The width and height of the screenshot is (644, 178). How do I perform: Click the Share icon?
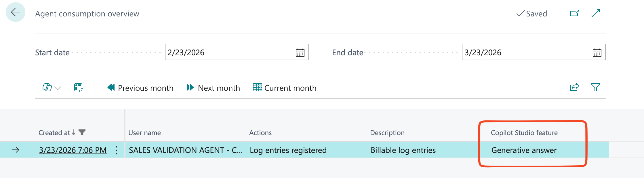coord(574,87)
